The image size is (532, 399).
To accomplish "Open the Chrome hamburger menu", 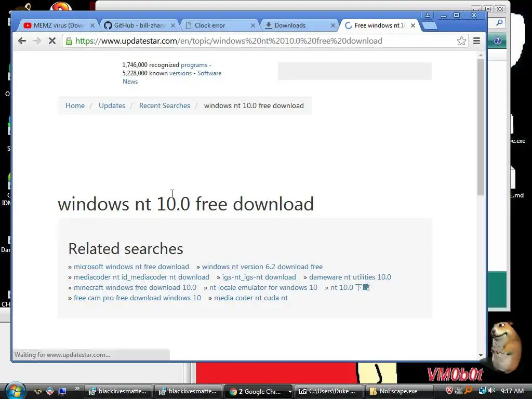I will click(476, 41).
